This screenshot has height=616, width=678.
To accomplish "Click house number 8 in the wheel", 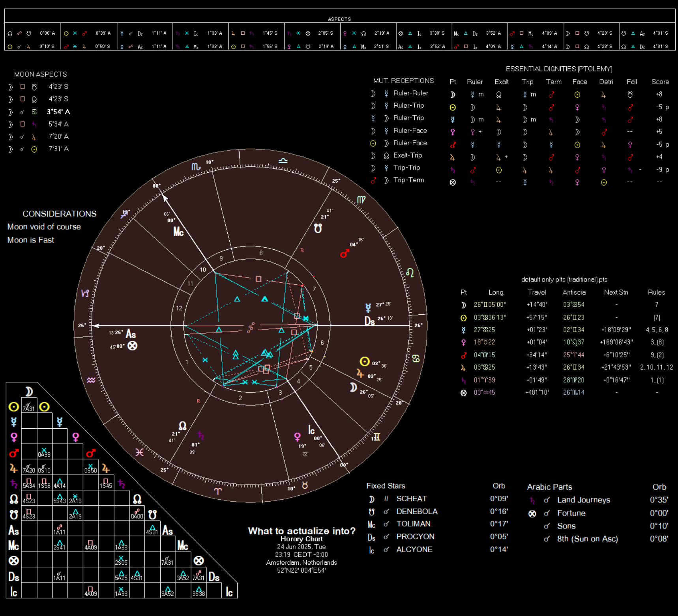I will 261,253.
